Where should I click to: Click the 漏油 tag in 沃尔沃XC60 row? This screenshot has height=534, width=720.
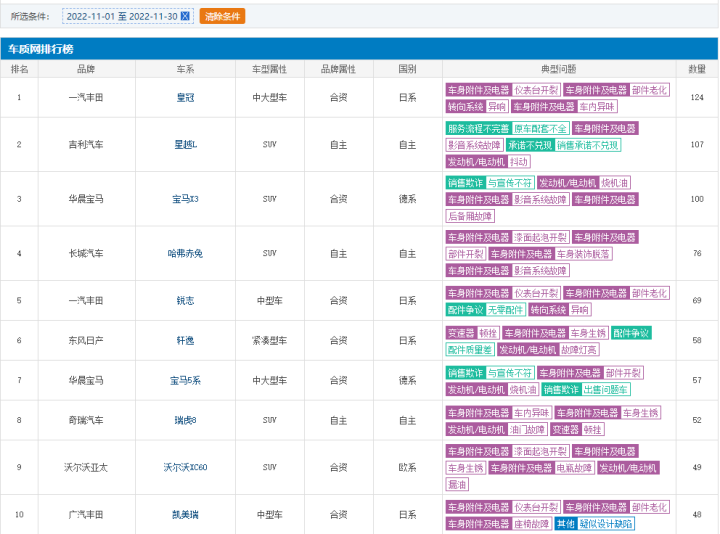point(457,484)
